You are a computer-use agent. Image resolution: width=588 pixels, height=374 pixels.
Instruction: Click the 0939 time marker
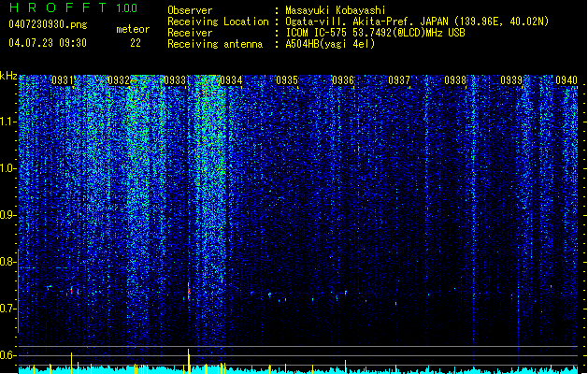pos(511,80)
